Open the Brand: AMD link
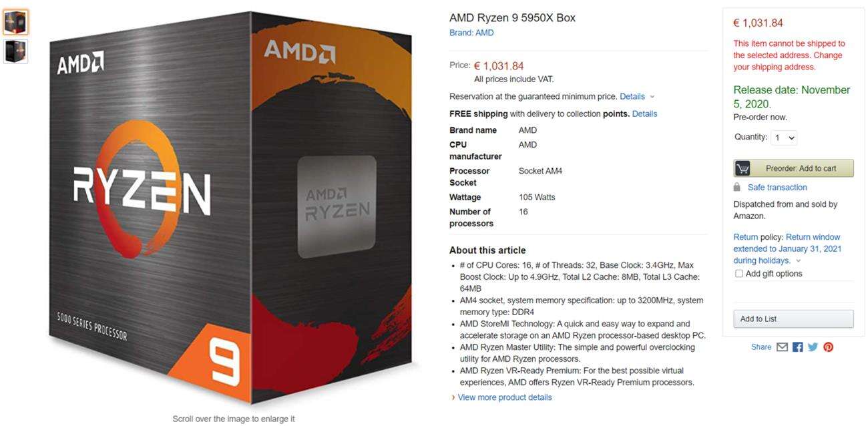Screen dimensions: 868x426 tap(471, 33)
